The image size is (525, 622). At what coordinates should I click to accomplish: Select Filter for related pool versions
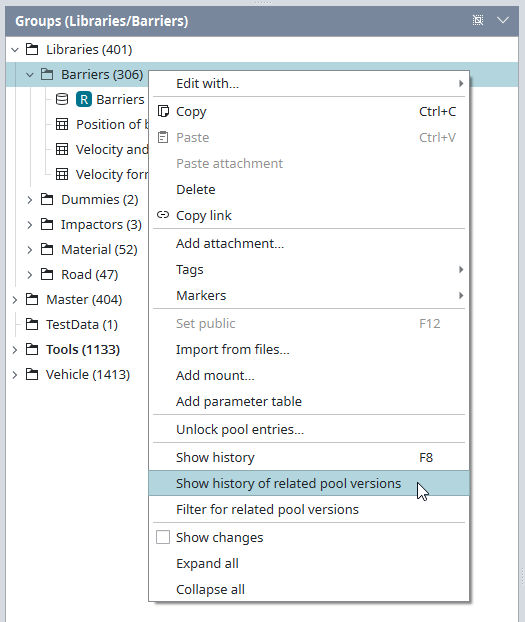[x=309, y=509]
